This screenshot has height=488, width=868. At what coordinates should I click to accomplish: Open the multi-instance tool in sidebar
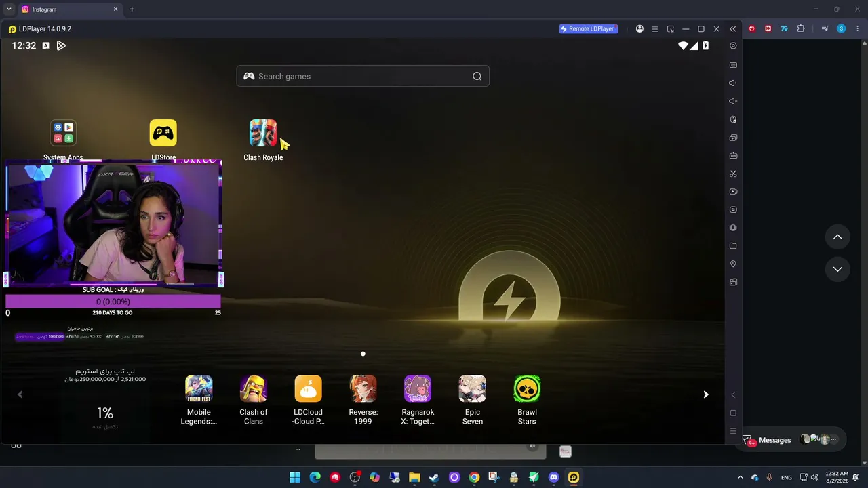click(x=733, y=138)
